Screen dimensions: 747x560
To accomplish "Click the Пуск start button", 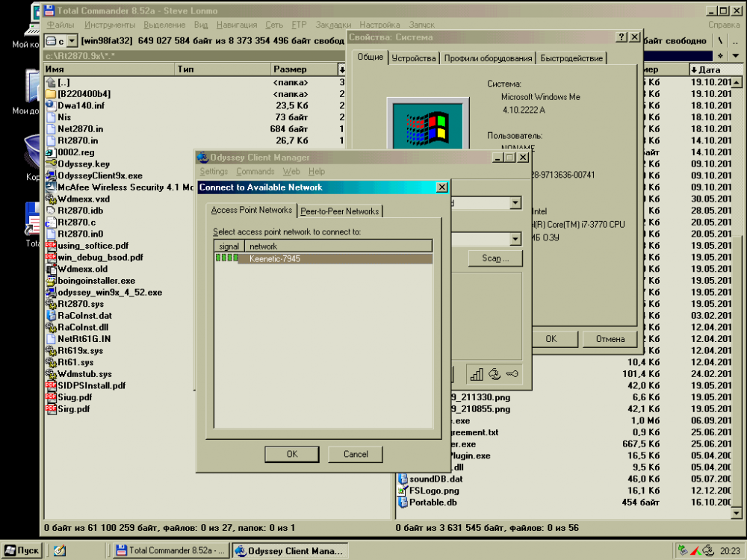I will click(21, 550).
